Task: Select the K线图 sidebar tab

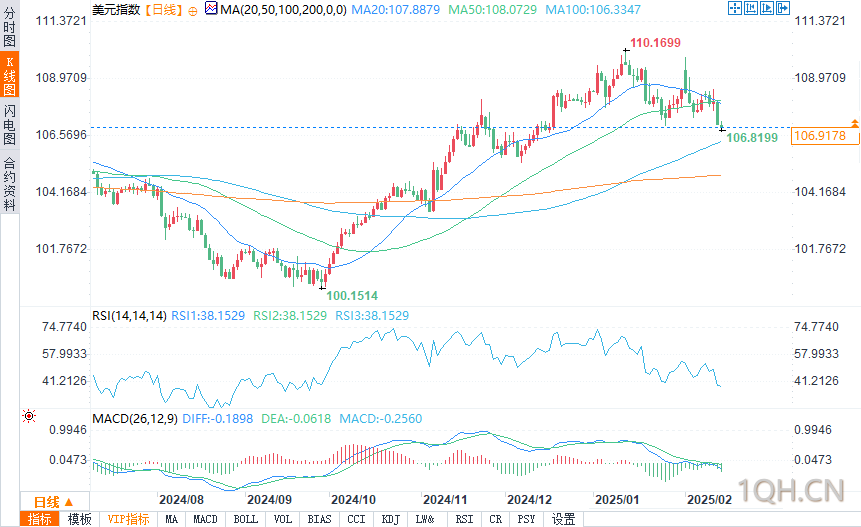Action: pyautogui.click(x=9, y=75)
